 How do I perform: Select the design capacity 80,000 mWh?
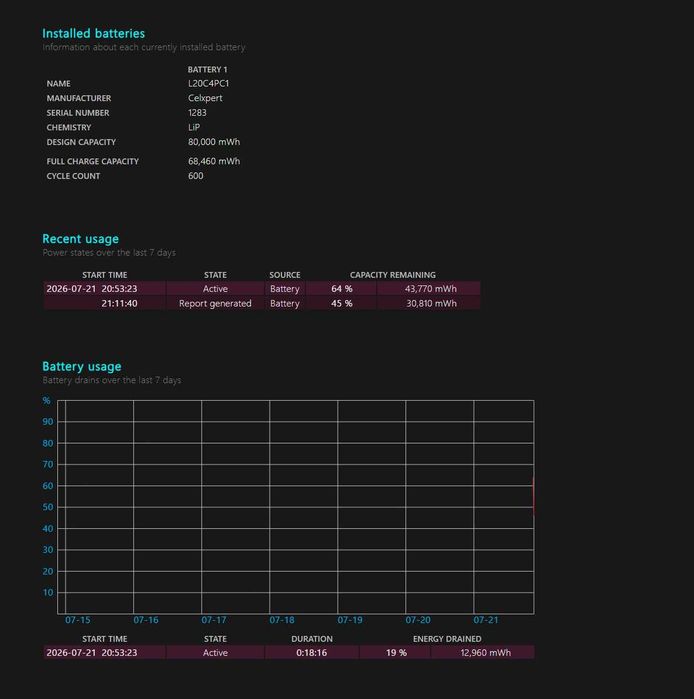pos(214,142)
